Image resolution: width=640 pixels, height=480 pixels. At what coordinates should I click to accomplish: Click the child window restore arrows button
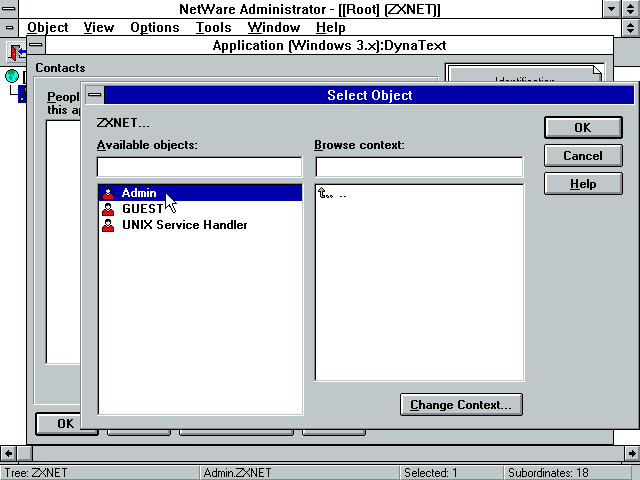click(x=631, y=27)
